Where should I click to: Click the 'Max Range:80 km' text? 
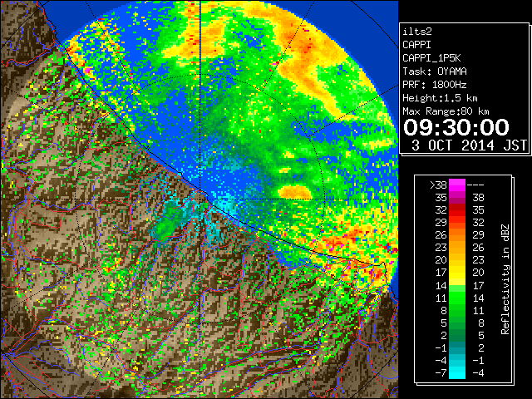446,111
